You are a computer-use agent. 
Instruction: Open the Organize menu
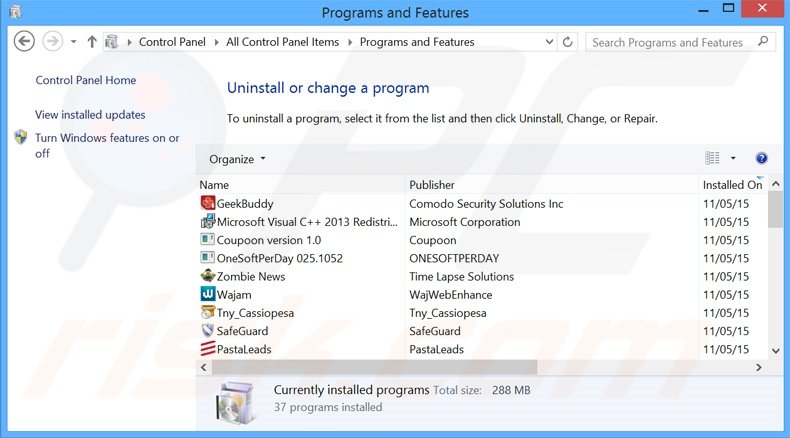tap(237, 159)
